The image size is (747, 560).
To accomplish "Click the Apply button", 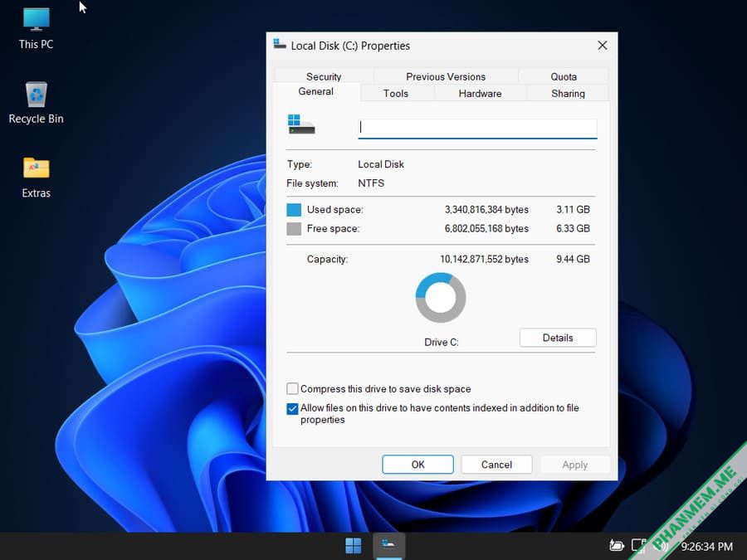I will click(575, 465).
